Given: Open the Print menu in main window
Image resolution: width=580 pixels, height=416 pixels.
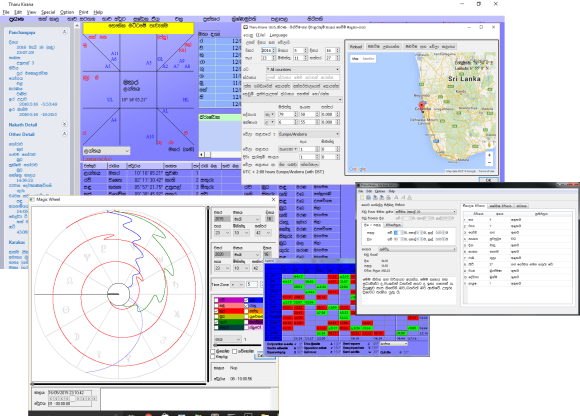Looking at the screenshot, I should coord(84,12).
